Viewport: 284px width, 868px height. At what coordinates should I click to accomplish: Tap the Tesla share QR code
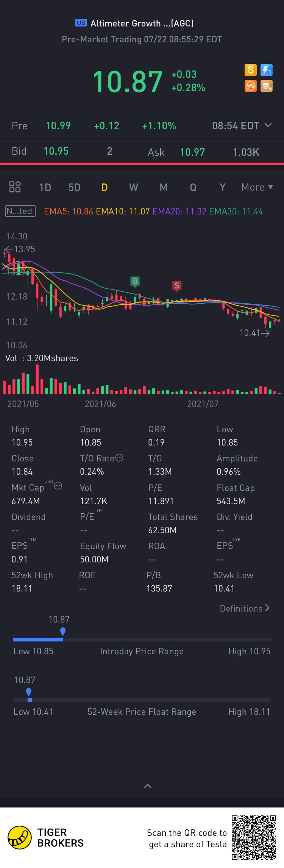coord(254,838)
